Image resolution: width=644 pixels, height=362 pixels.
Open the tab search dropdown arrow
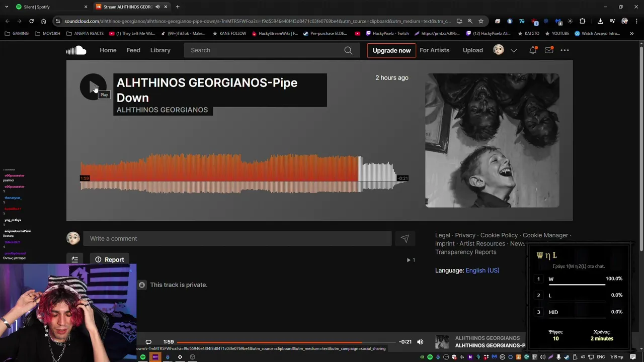tap(7, 7)
